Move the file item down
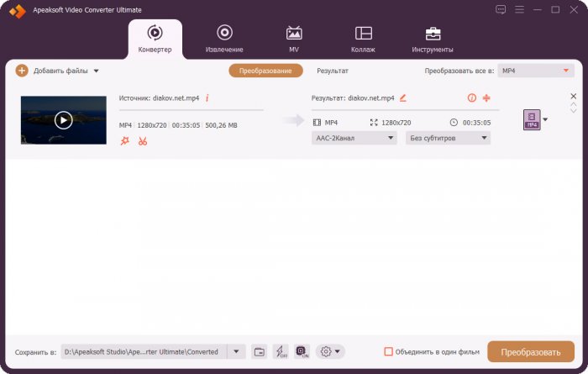The width and height of the screenshot is (588, 374). [574, 111]
